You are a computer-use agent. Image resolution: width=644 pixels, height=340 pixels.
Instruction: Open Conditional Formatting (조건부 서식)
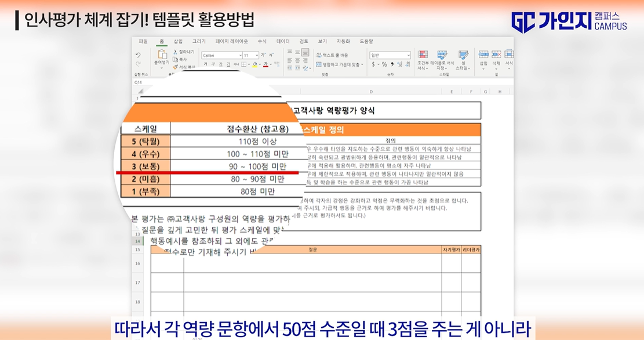click(x=423, y=56)
